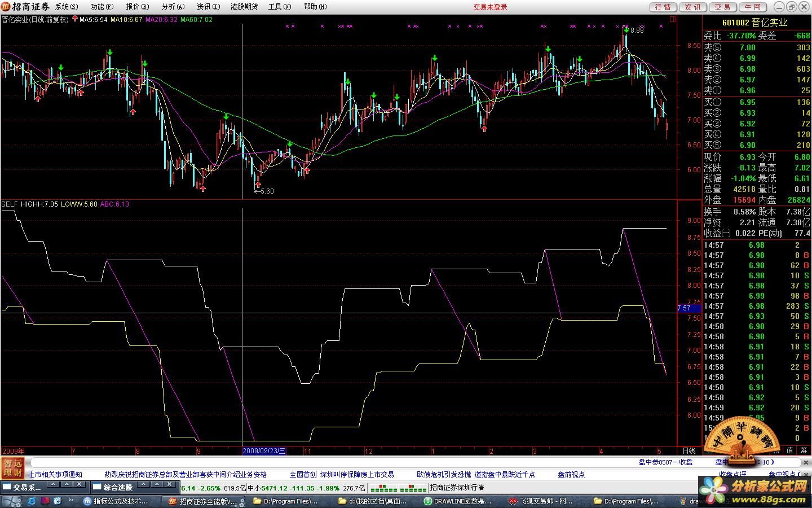Open the 上市相关事项通知 news link
The image size is (812, 508).
point(56,475)
